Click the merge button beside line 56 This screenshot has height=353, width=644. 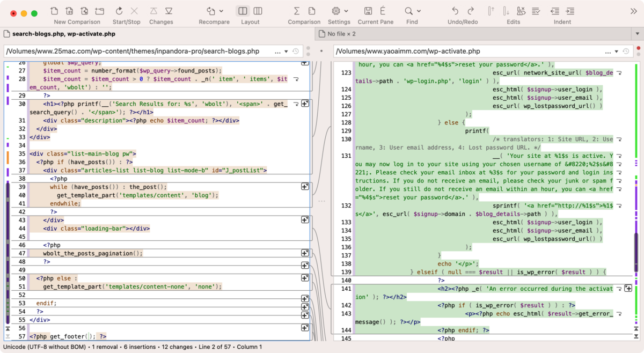pos(304,328)
